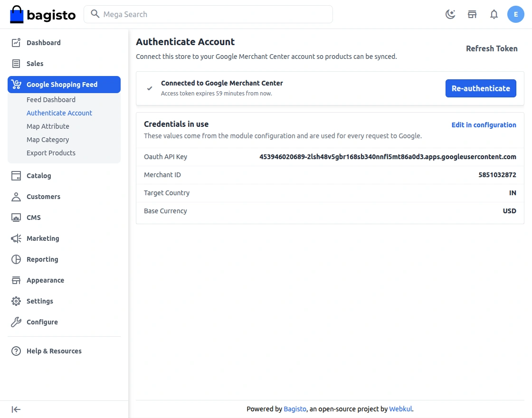The height and width of the screenshot is (418, 532).
Task: Click the Bagisto footer link
Action: pos(295,409)
